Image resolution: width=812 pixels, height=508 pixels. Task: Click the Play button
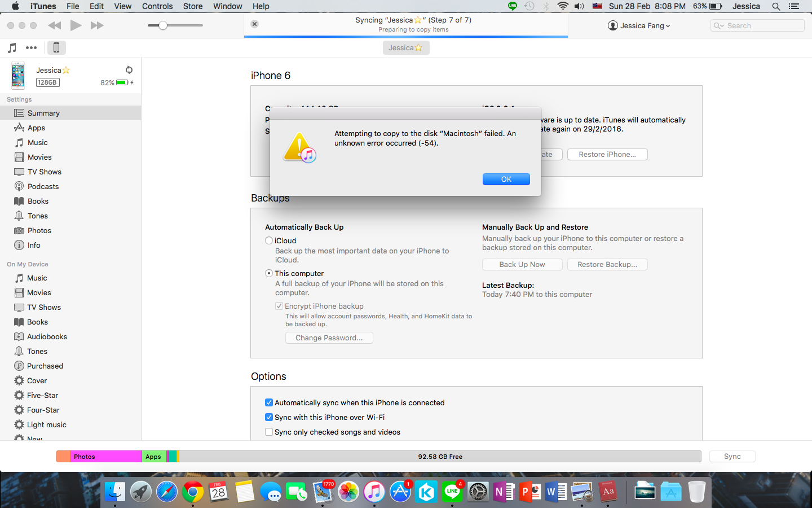[x=76, y=25]
